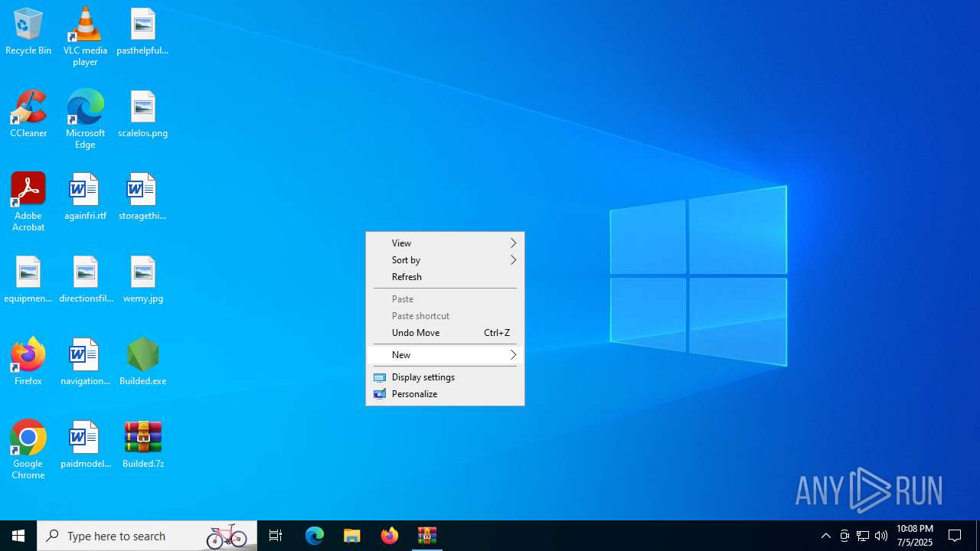
Task: Click the taskbar search box
Action: [x=147, y=536]
